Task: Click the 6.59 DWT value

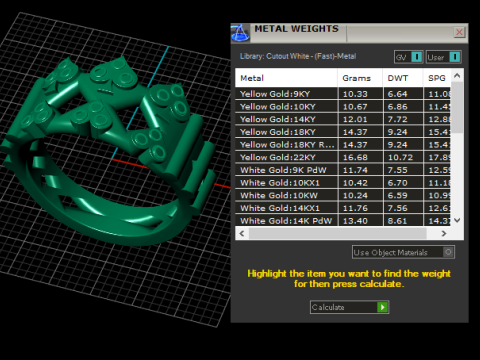Action: 397,195
